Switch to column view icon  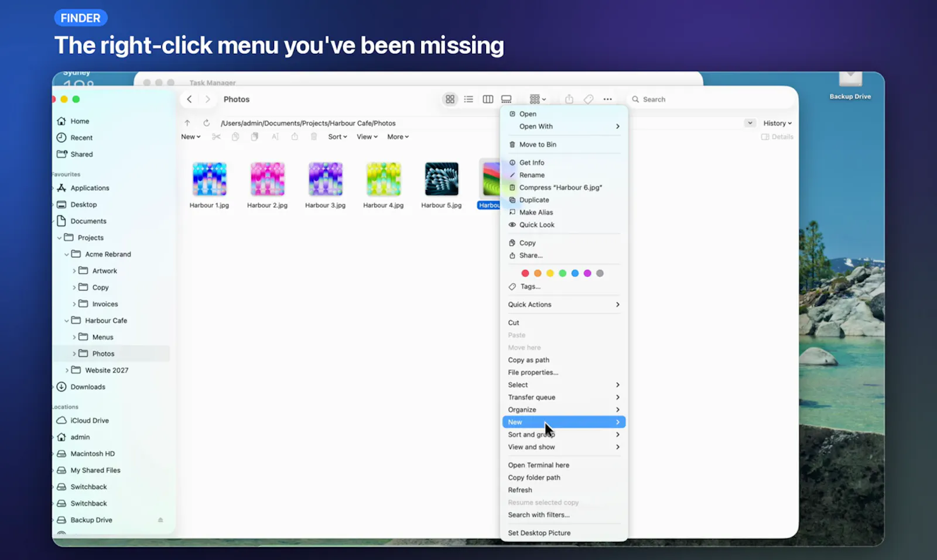(488, 99)
